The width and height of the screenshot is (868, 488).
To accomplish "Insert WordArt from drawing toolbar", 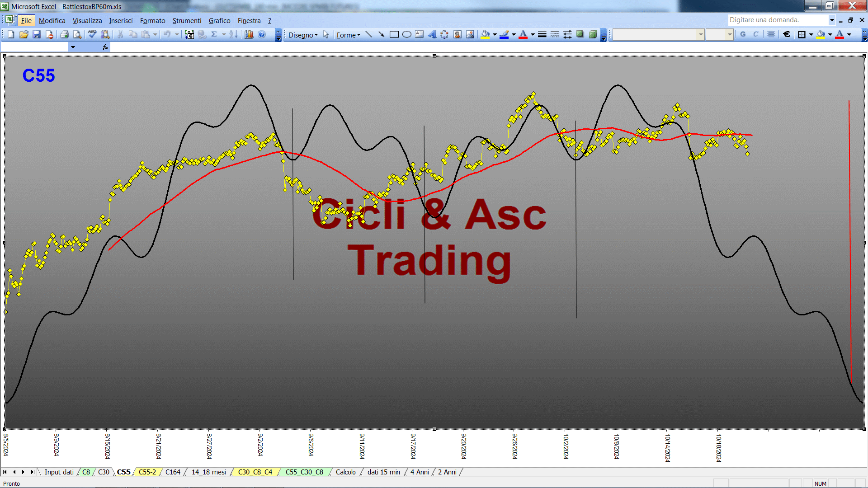I will [432, 34].
